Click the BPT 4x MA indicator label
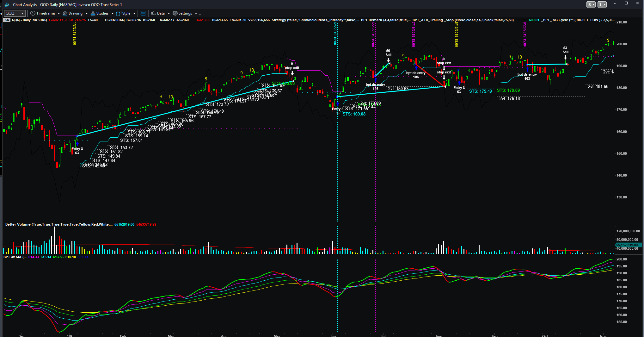 pos(15,257)
